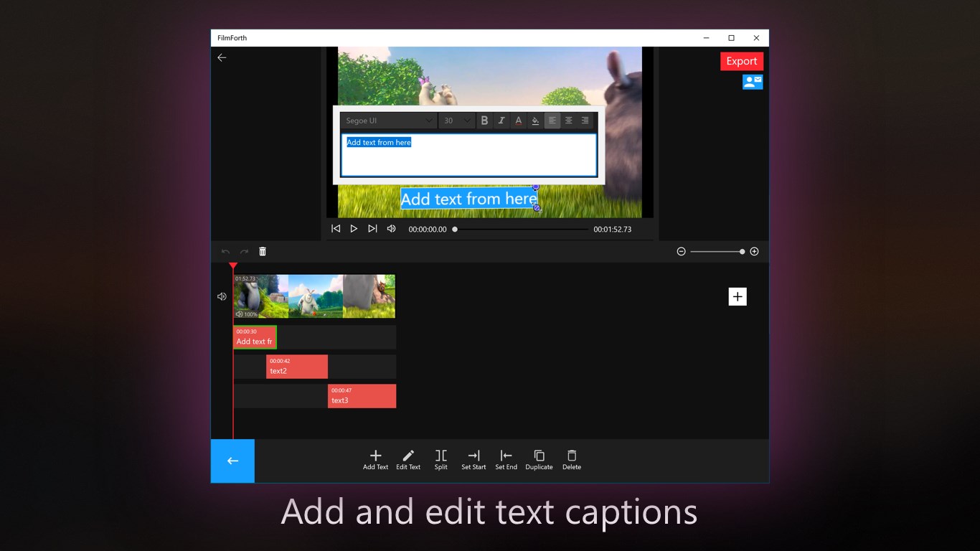The width and height of the screenshot is (980, 551).
Task: Click the rotate handle above the caption overlay
Action: (x=535, y=187)
